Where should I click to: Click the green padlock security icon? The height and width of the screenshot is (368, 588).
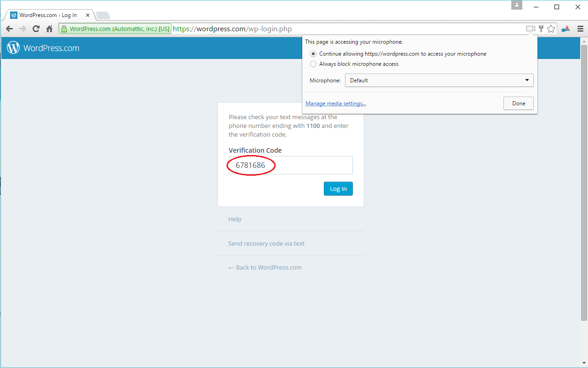(64, 29)
